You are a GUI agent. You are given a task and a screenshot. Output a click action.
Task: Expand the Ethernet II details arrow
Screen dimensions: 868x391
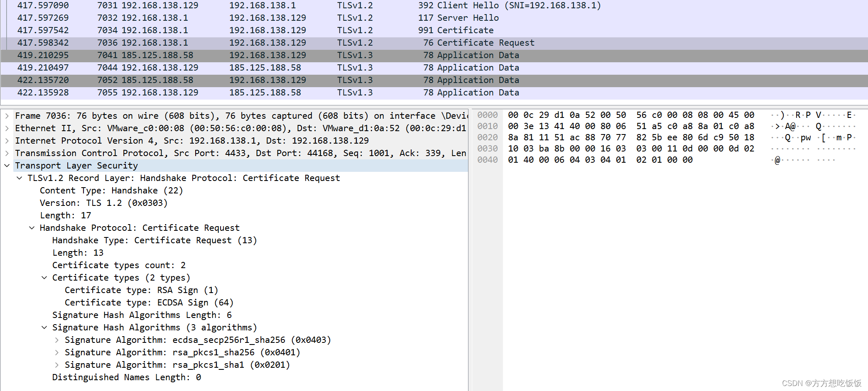point(7,128)
